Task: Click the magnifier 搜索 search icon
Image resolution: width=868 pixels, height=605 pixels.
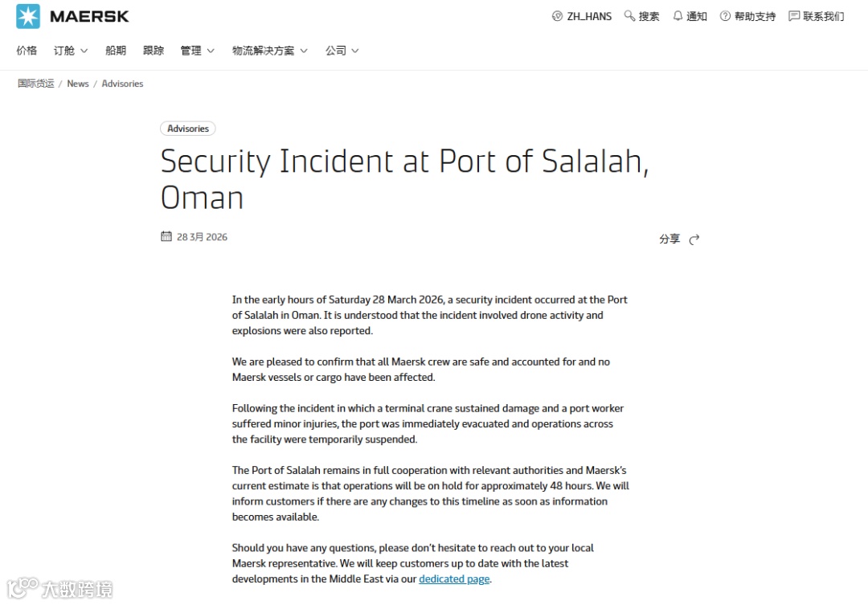Action: tap(630, 16)
